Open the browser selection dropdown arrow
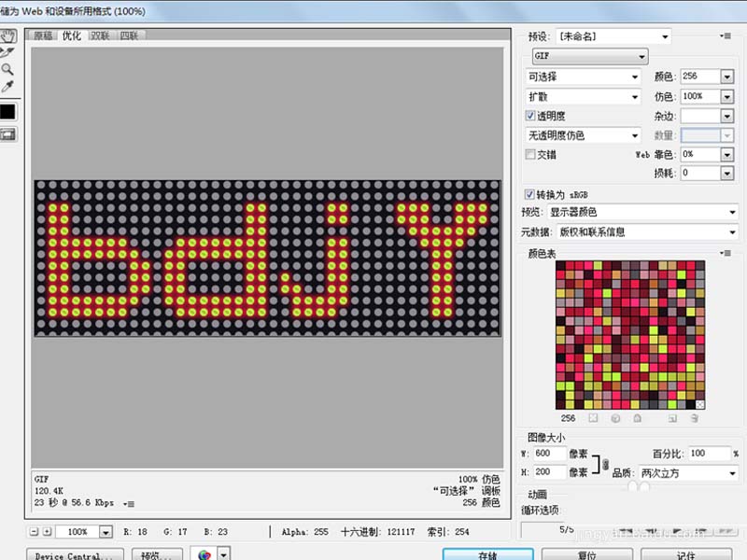The height and width of the screenshot is (560, 747). point(224,554)
